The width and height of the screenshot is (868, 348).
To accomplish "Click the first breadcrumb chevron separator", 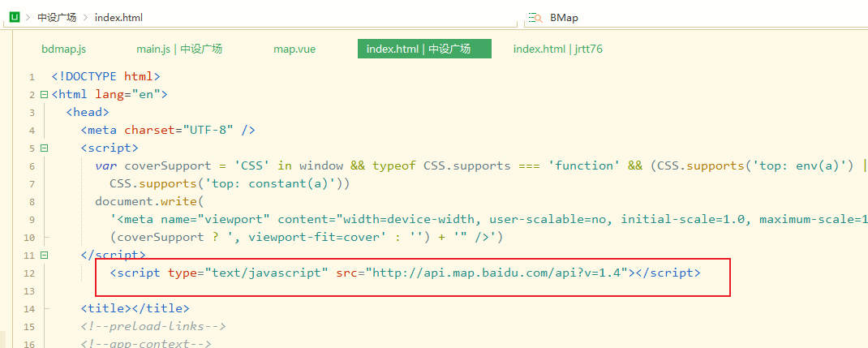I will tap(28, 17).
